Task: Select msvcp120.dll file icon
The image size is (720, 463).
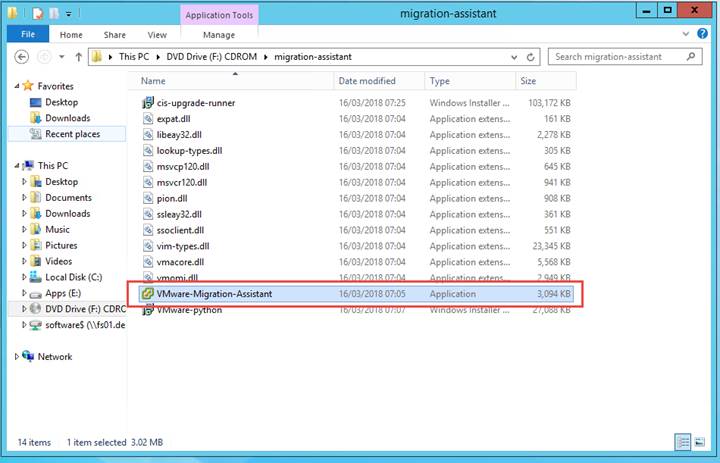Action: pyautogui.click(x=148, y=167)
